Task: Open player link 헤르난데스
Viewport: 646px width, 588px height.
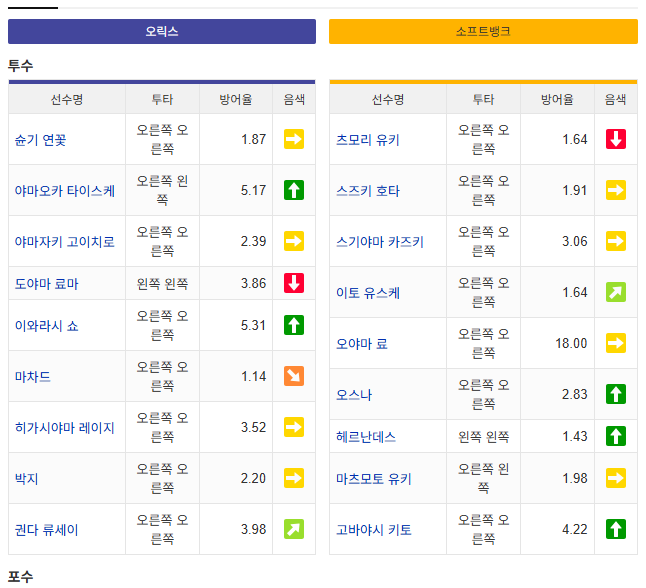Action: tap(366, 437)
